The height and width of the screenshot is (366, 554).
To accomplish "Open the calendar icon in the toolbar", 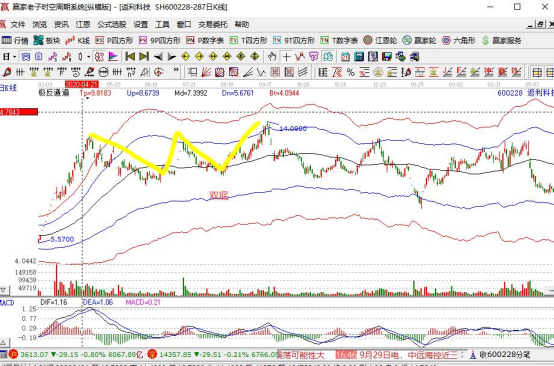I will 345,57.
